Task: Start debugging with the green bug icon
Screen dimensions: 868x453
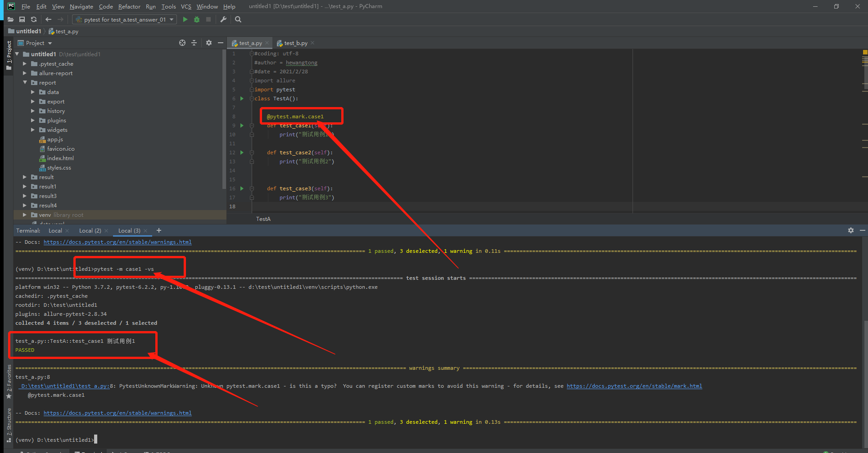Action: point(197,19)
